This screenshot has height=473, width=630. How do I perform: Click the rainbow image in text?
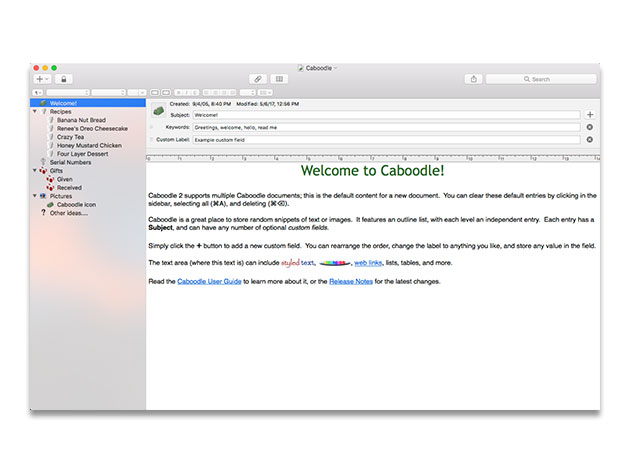pos(334,263)
